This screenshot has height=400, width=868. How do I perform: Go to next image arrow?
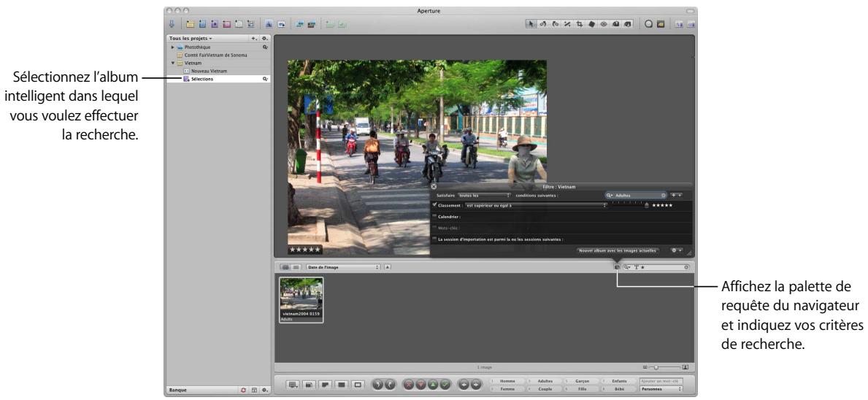click(x=477, y=384)
